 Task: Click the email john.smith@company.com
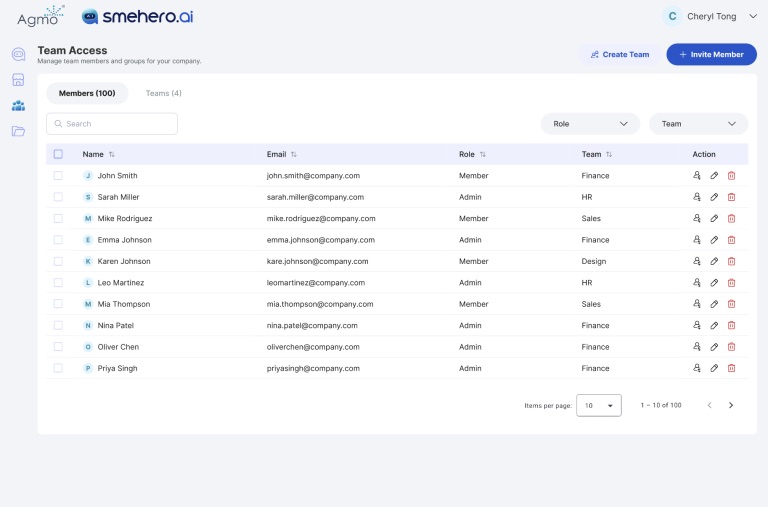[313, 175]
